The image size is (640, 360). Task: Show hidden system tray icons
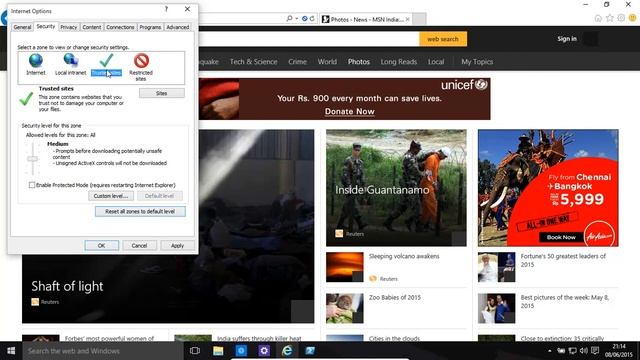point(549,351)
